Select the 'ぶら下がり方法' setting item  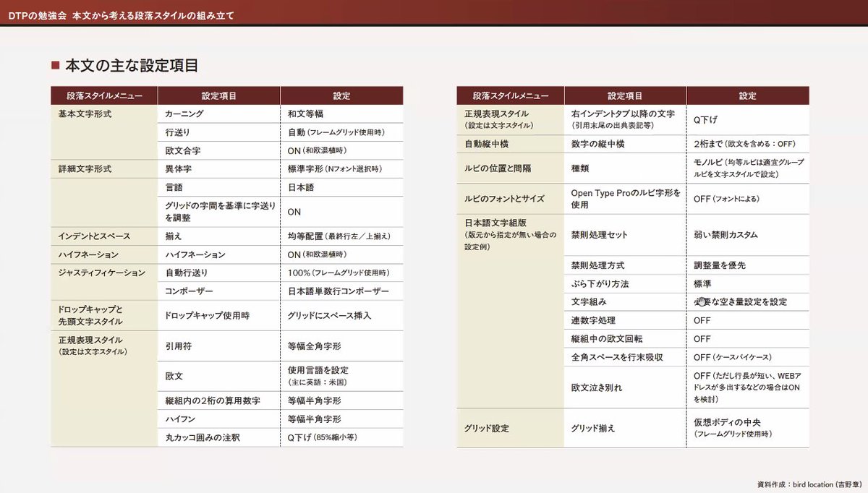[600, 284]
